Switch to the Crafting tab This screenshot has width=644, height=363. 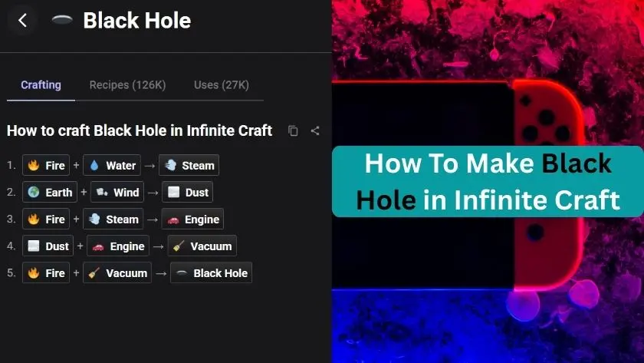(x=41, y=85)
